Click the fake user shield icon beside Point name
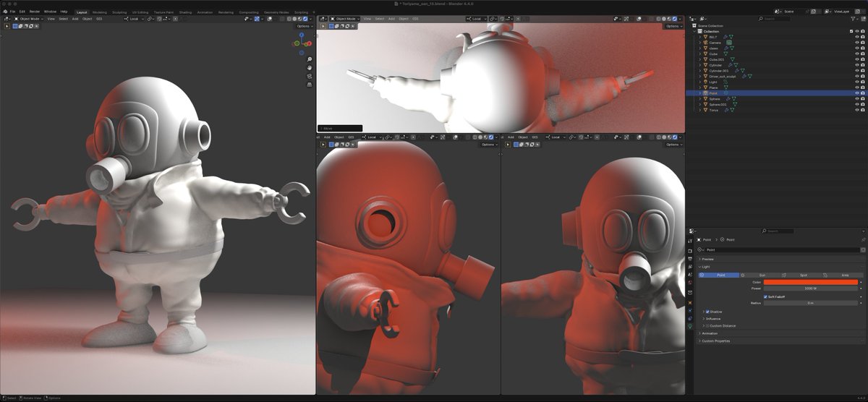Image resolution: width=868 pixels, height=402 pixels. point(862,249)
